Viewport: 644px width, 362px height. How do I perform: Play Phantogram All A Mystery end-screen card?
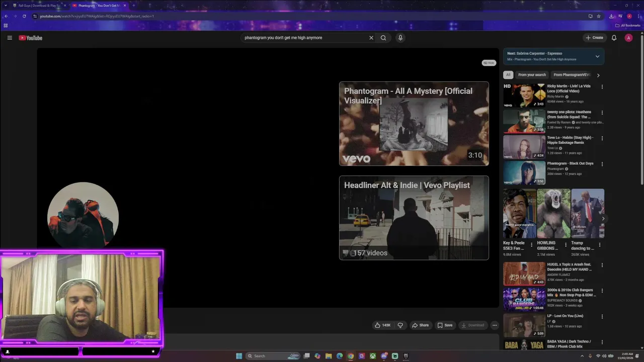[414, 124]
